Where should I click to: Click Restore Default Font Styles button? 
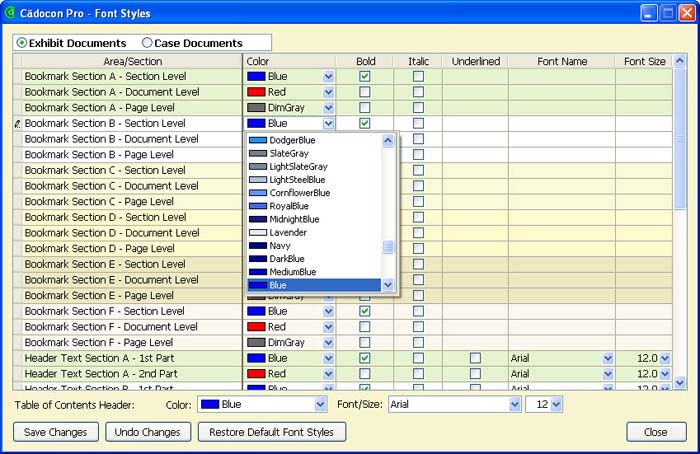click(272, 432)
